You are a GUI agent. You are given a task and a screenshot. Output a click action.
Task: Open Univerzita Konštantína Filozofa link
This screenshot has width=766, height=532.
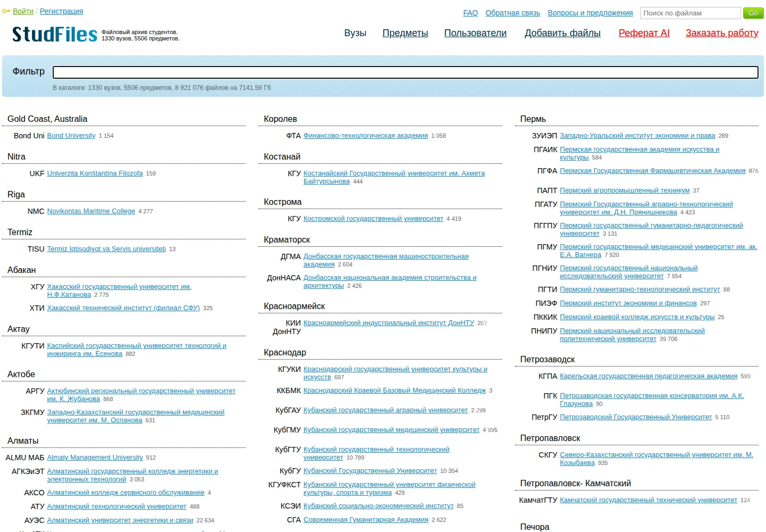point(95,173)
